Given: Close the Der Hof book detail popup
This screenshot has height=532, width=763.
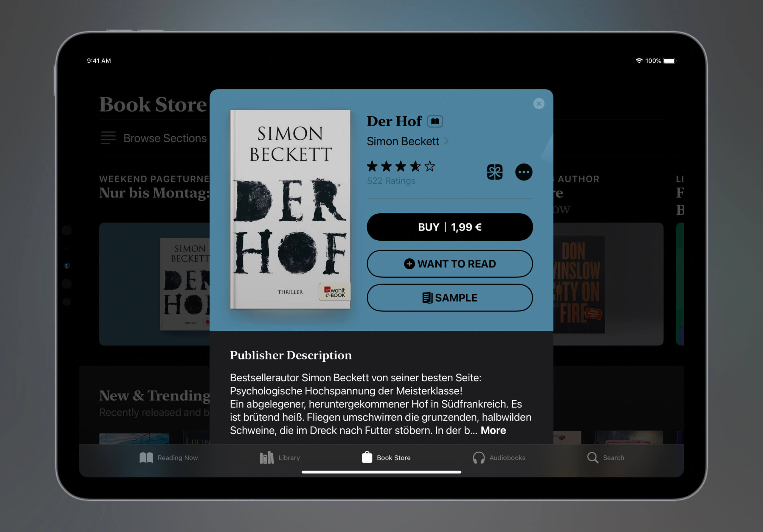Looking at the screenshot, I should point(539,104).
